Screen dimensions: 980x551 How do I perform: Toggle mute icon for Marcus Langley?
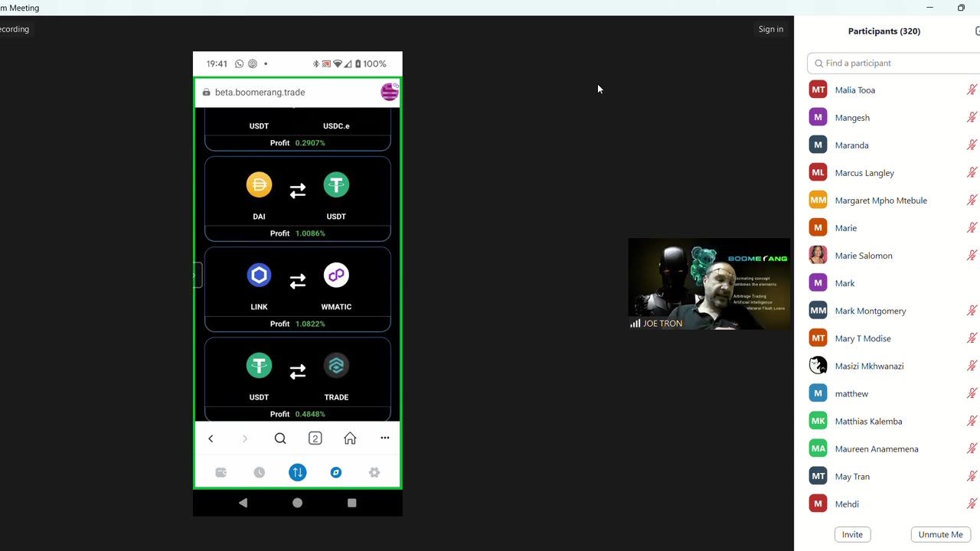(972, 173)
